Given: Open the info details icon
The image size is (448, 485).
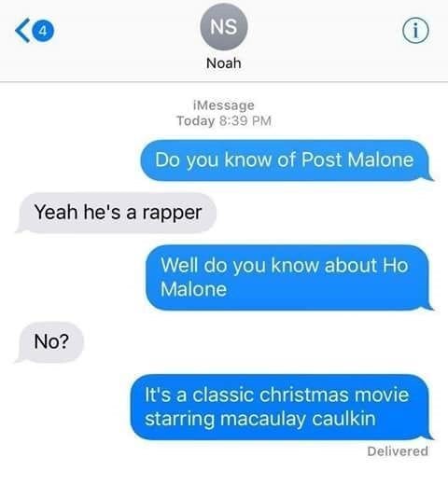Looking at the screenshot, I should [415, 31].
